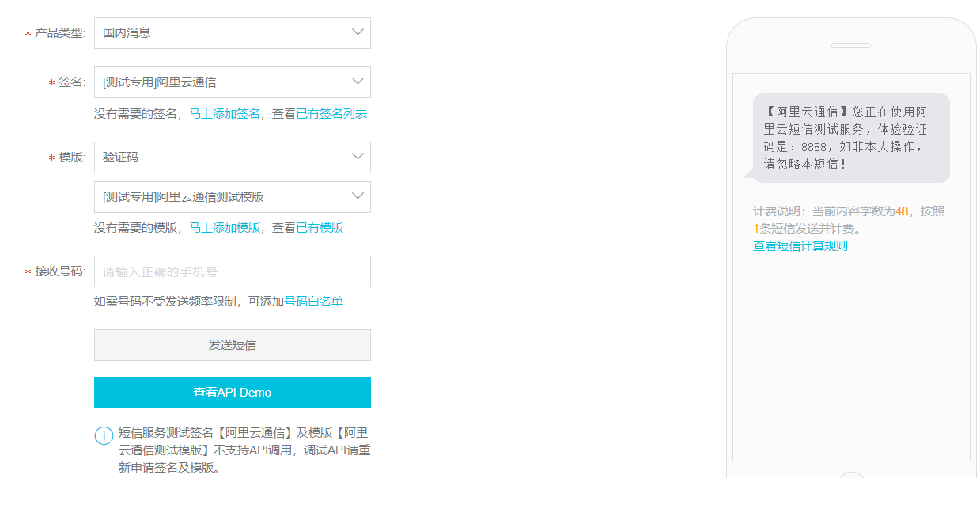Open the [测试专用]阿里云通信测试模版 dropdown
Screen dimensions: 980x505
tap(232, 197)
